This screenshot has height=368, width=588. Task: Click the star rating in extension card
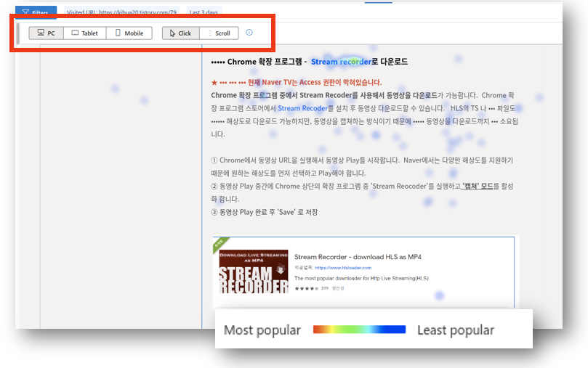pyautogui.click(x=307, y=288)
